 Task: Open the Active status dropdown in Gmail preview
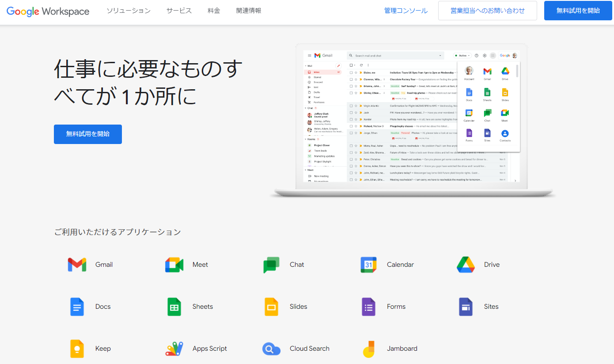[462, 56]
